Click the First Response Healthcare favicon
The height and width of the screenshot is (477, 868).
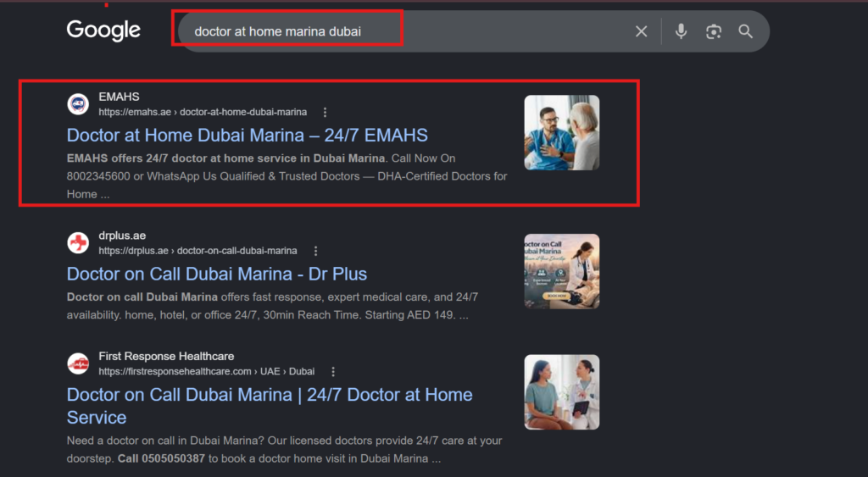pyautogui.click(x=78, y=363)
